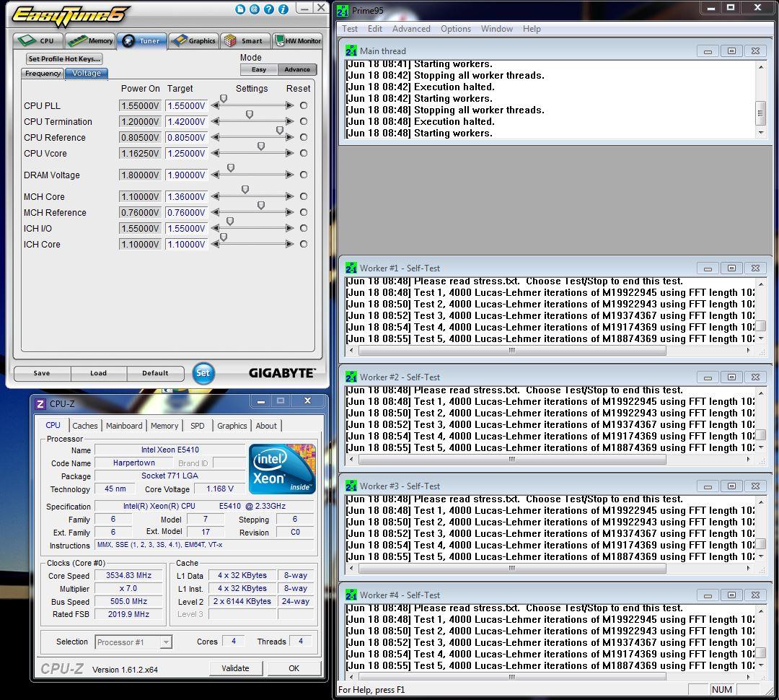Click the info 'i' icon in EasyTune6 header
This screenshot has height=700, width=779.
point(283,9)
